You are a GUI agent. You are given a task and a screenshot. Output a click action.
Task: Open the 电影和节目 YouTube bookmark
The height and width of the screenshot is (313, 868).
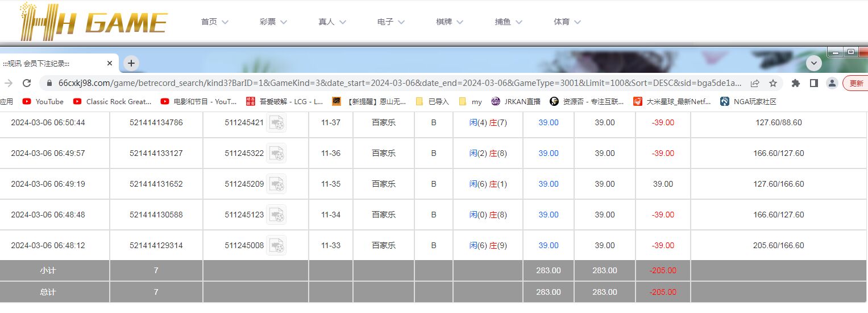[199, 101]
